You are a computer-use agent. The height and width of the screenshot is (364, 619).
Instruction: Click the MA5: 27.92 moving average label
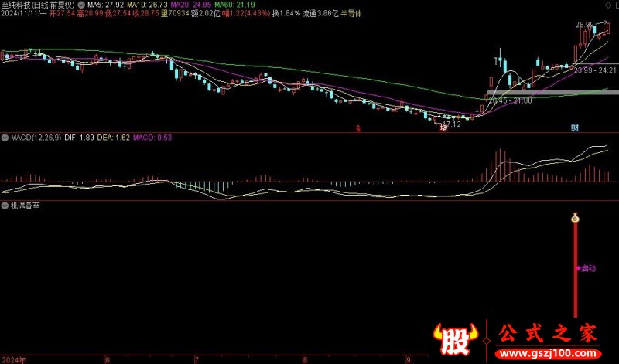click(x=105, y=5)
